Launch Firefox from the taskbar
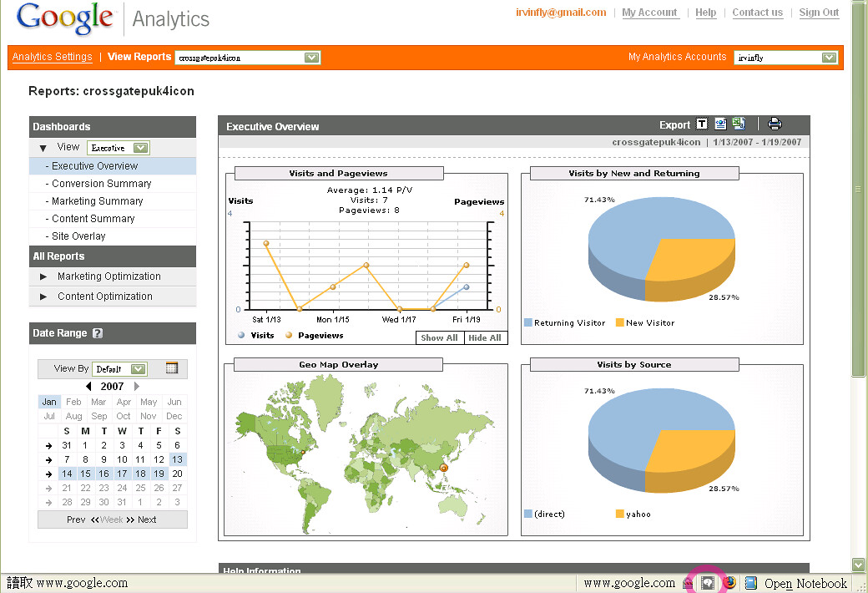This screenshot has width=868, height=593. [x=729, y=582]
